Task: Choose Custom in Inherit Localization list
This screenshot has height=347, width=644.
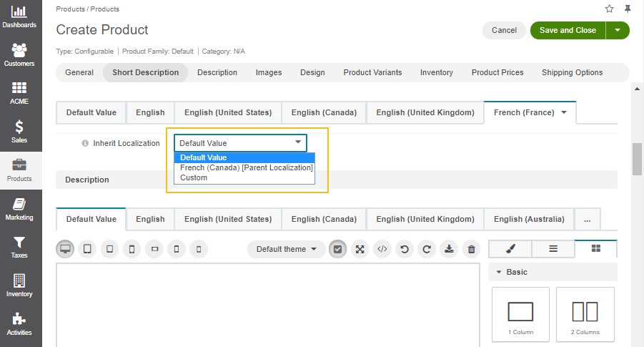Action: coord(194,177)
